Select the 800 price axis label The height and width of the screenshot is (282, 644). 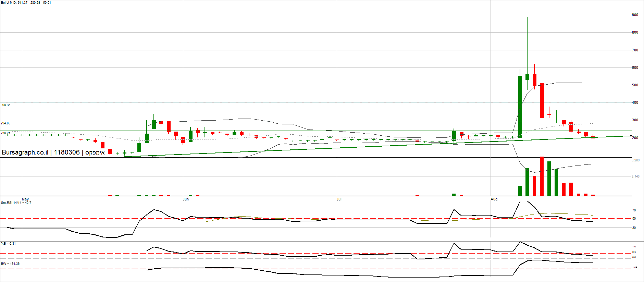tap(635, 33)
